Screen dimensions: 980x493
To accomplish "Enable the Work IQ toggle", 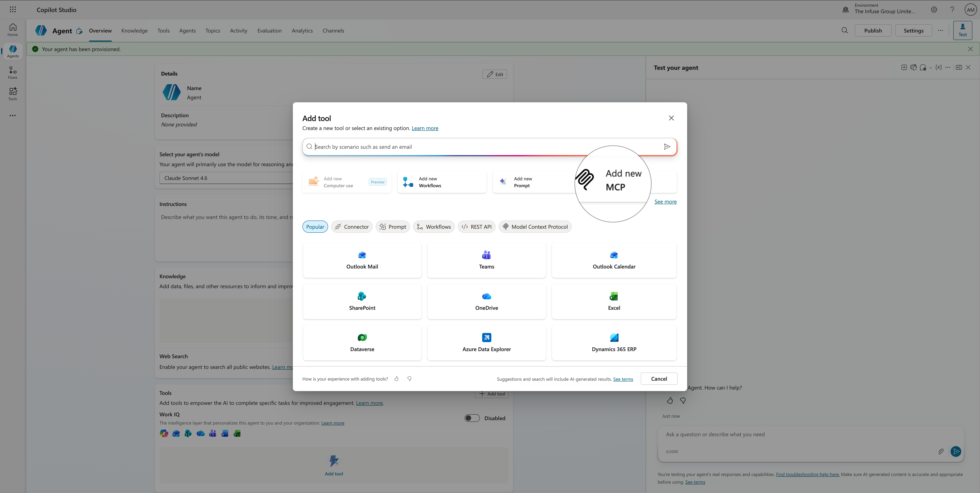I will click(472, 418).
